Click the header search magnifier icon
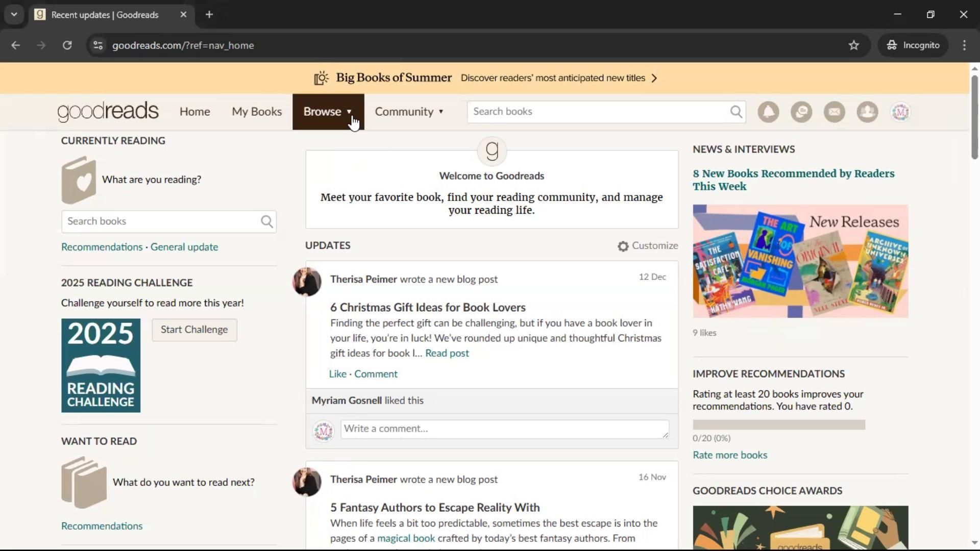The width and height of the screenshot is (980, 551). pyautogui.click(x=736, y=112)
